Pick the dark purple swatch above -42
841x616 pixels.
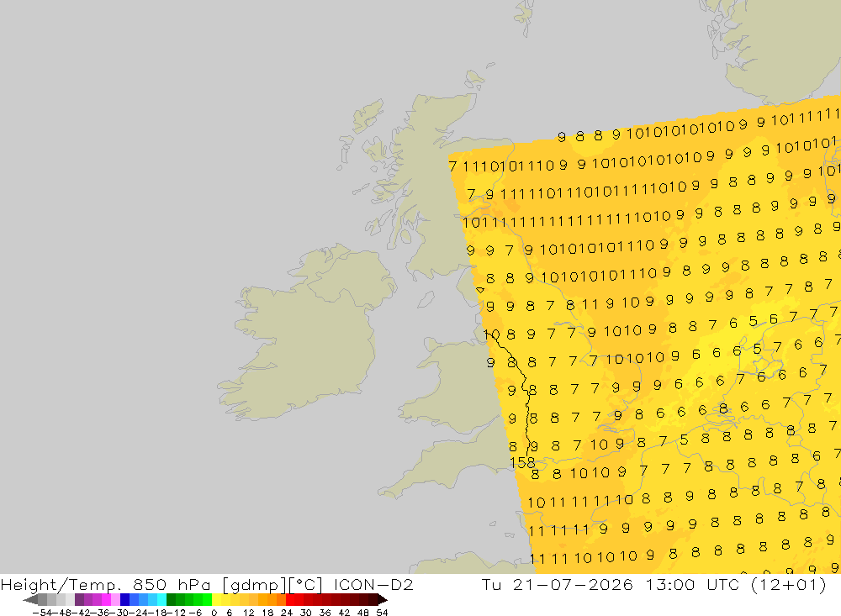coord(79,600)
